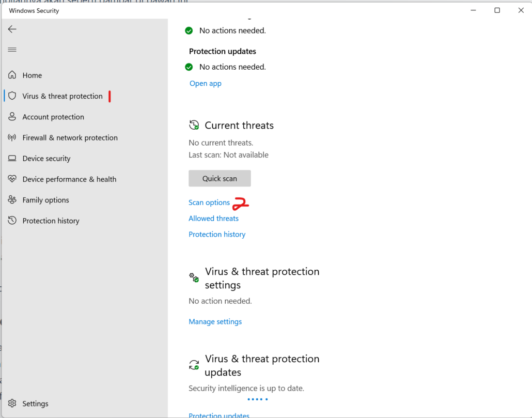Click the Family options people icon
Image resolution: width=532 pixels, height=418 pixels.
[x=12, y=200]
